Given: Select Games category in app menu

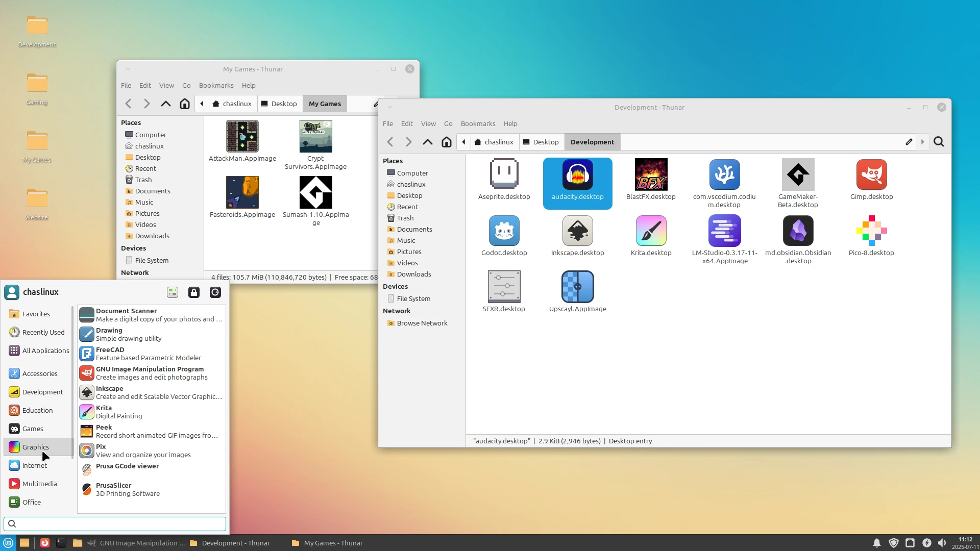Looking at the screenshot, I should (x=38, y=429).
